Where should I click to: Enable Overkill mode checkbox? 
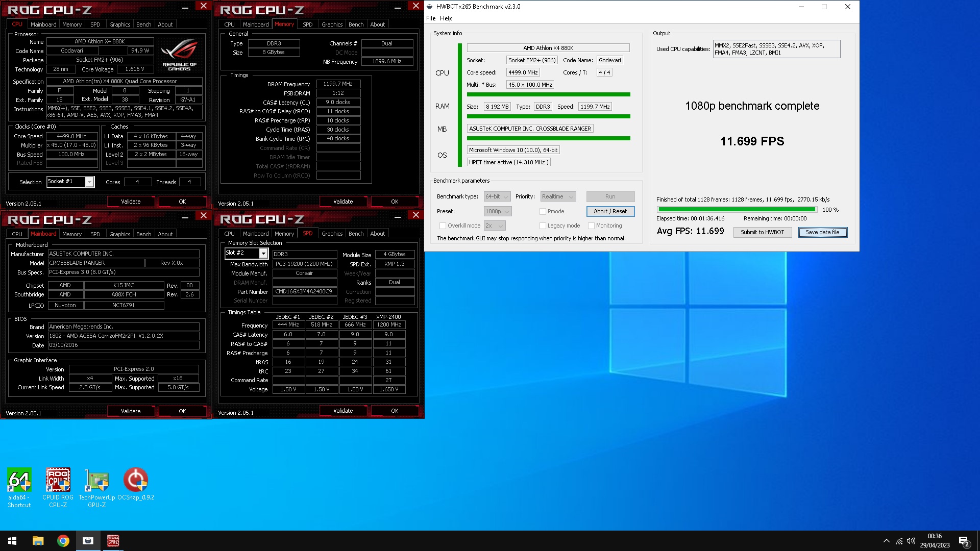tap(443, 226)
